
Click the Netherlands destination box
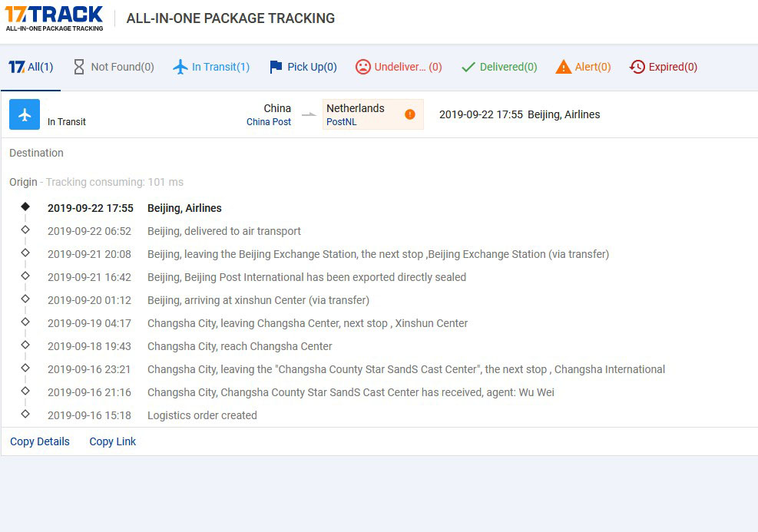coord(373,114)
